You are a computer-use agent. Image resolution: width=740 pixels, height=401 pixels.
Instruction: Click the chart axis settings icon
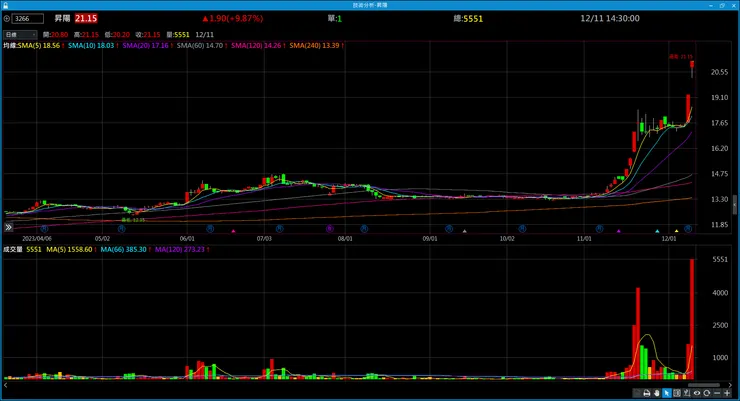(x=687, y=393)
